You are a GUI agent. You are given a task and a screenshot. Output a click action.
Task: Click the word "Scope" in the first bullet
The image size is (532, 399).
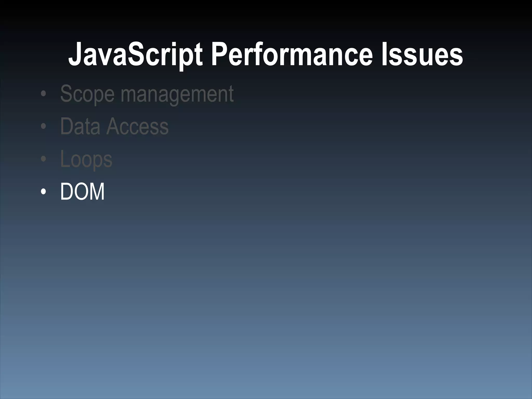(x=87, y=94)
